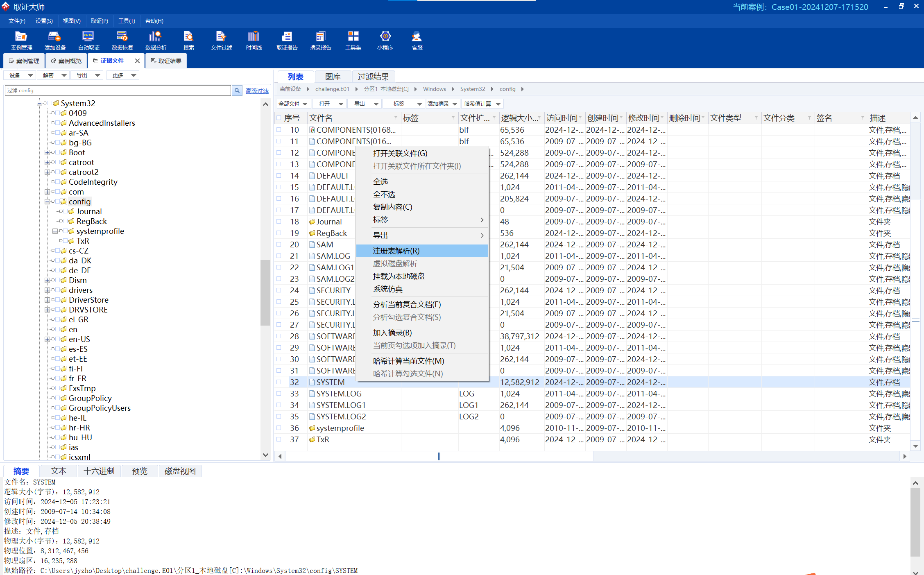The image size is (924, 575).
Task: Open the 全部文件 filter dropdown
Action: pos(293,104)
